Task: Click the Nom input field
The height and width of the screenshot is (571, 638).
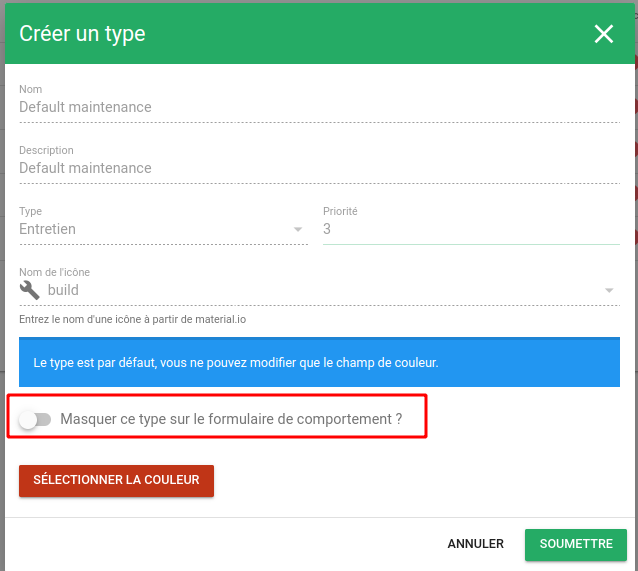Action: 319,107
